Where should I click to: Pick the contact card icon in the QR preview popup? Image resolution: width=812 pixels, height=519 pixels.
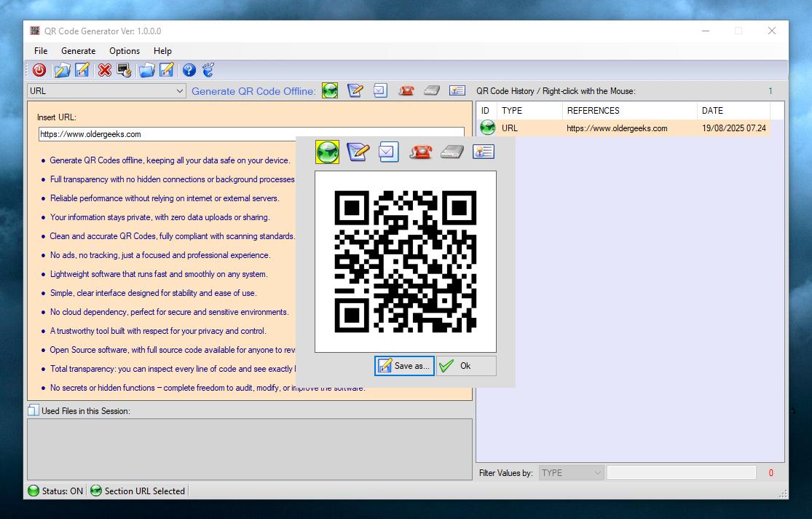pos(483,152)
